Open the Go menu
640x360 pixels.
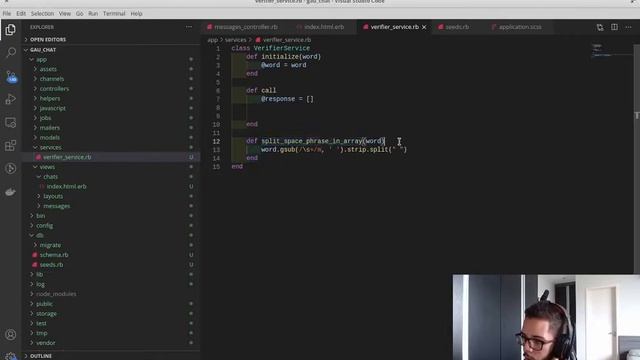80,13
